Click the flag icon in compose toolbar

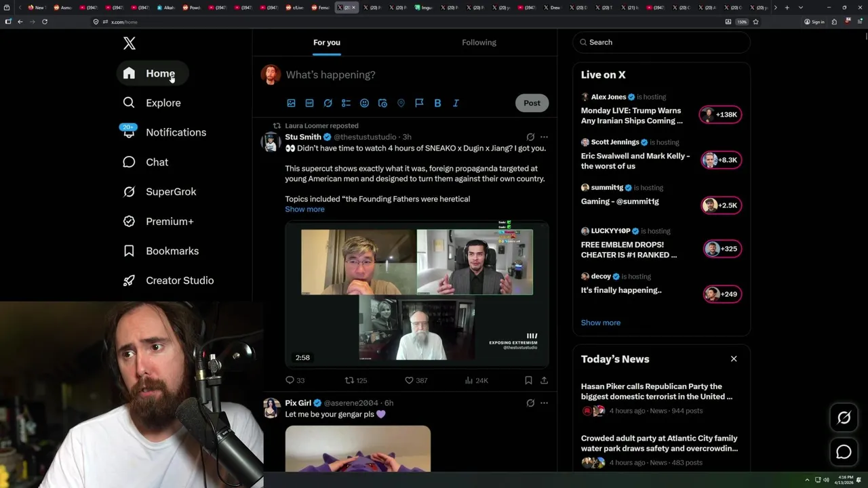[x=419, y=103]
